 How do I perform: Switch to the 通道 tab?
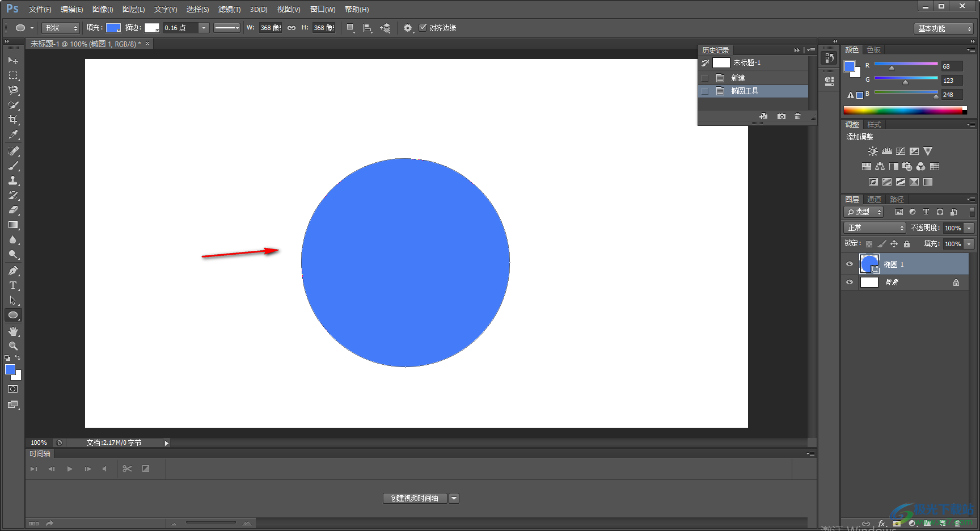coord(874,199)
